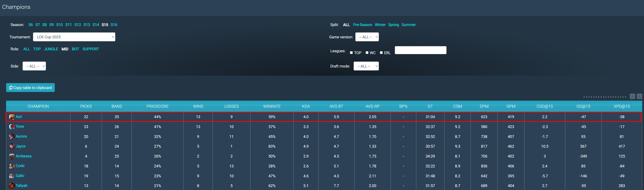The height and width of the screenshot is (190, 644).
Task: Tick the ERL leagues checkbox
Action: tap(381, 53)
